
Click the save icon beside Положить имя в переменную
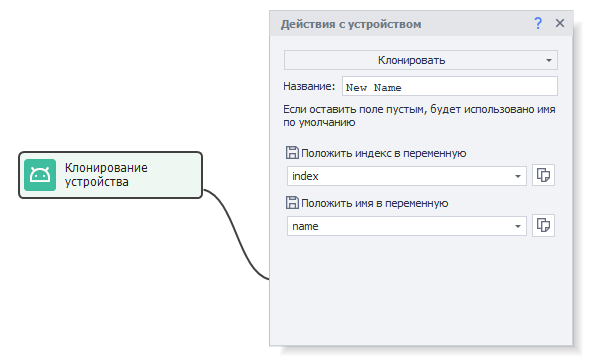(292, 203)
